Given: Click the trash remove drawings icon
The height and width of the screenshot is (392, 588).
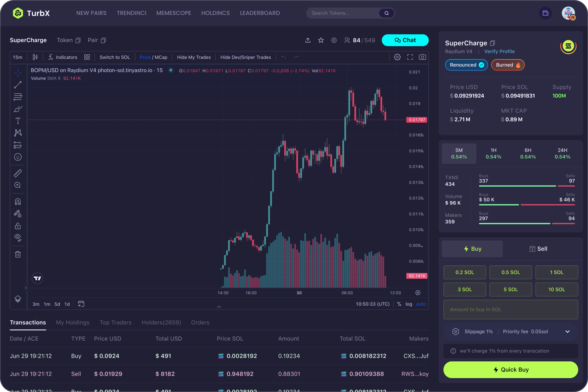Looking at the screenshot, I should 18,254.
